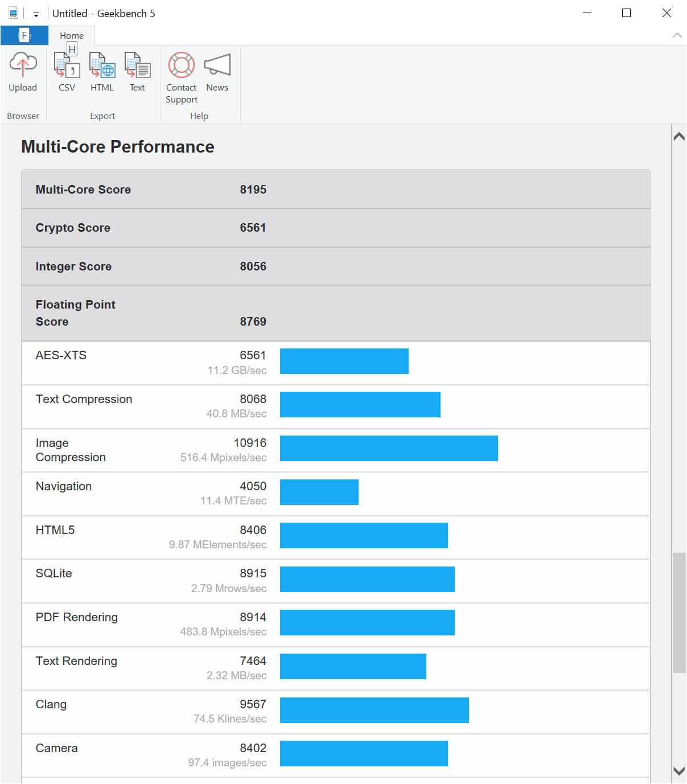Screen dimensions: 687x784
Task: Open the Quick Access Toolbar dropdown arrow
Action: click(x=35, y=14)
